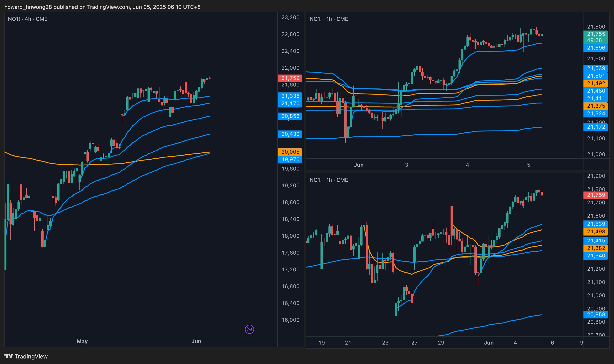The width and height of the screenshot is (614, 364).
Task: Click the purple scroll-to-latest-bar icon
Action: (249, 329)
